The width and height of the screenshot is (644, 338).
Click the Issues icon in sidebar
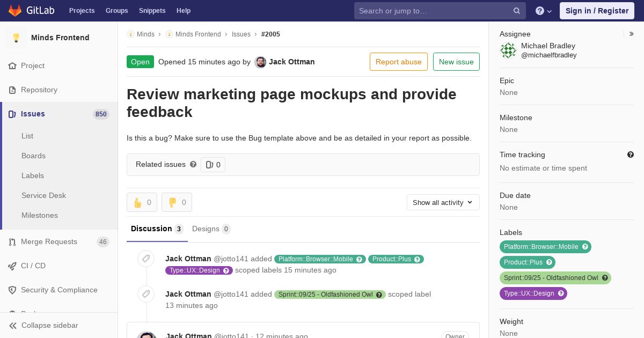12,114
